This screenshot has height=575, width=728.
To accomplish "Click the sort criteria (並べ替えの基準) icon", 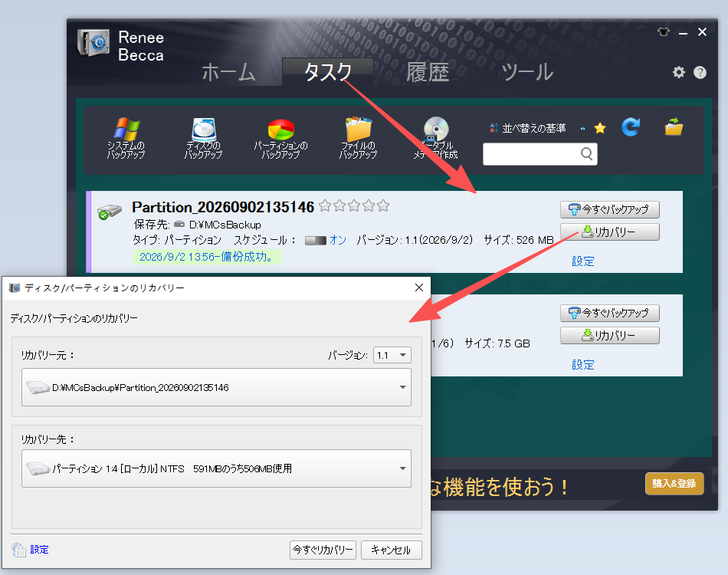I will [x=494, y=128].
